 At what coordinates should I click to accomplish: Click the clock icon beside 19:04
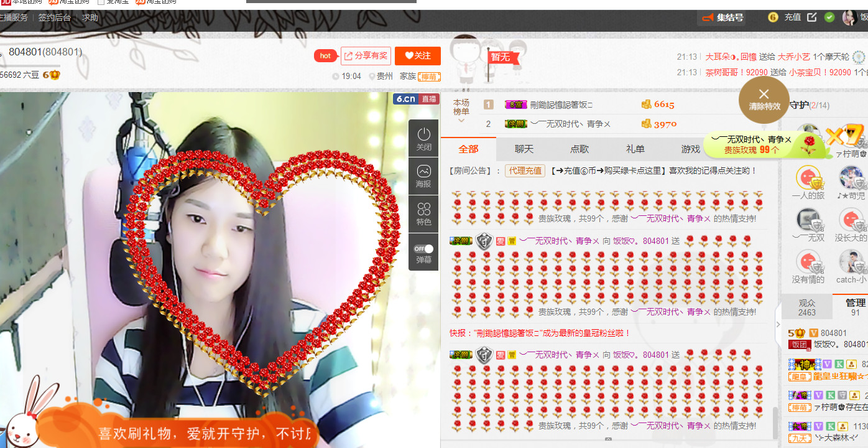(336, 77)
